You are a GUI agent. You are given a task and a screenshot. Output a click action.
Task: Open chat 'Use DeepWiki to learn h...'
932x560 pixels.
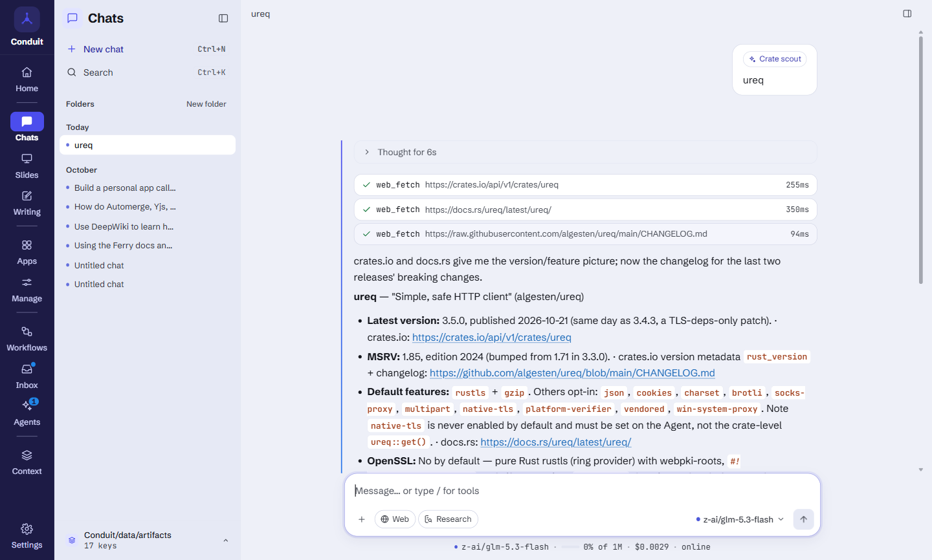coord(148,226)
